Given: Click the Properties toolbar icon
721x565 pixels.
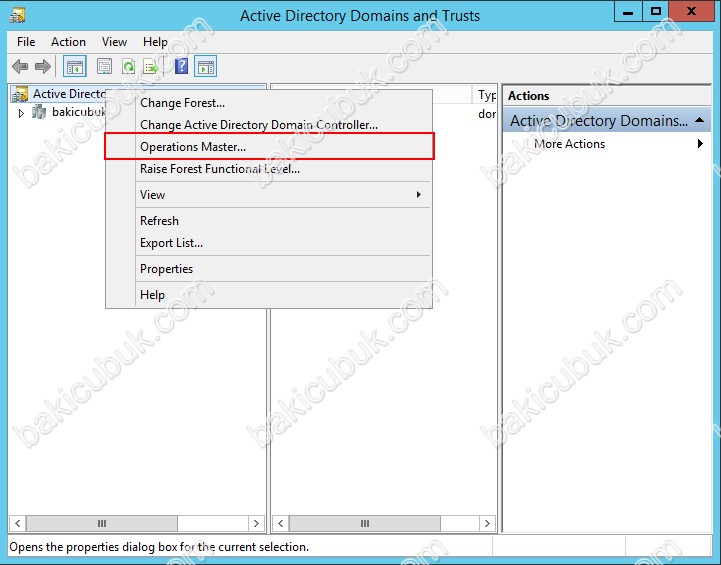Looking at the screenshot, I should click(104, 67).
